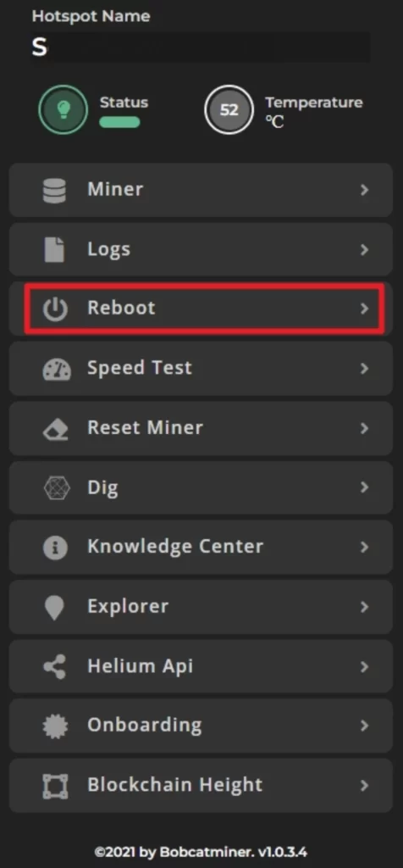Click the Speed Test gauge icon
This screenshot has width=403, height=868.
tap(57, 369)
